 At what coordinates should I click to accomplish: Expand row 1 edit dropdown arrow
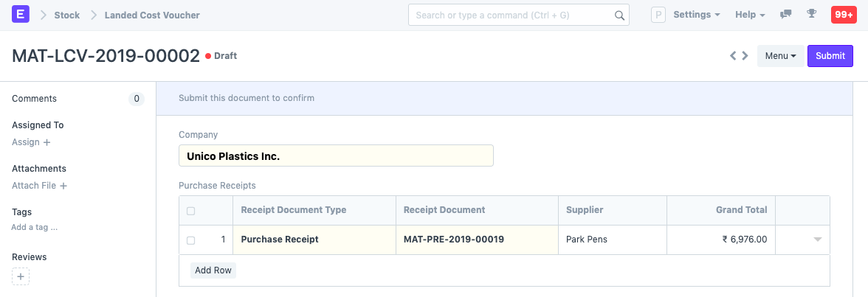pos(817,240)
